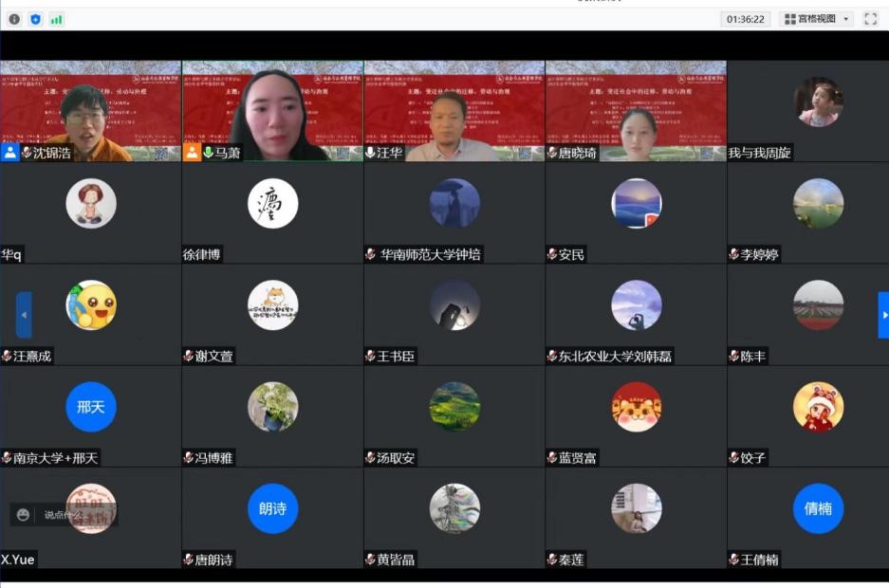Click the 01:36:22 meeting timer

pos(746,19)
